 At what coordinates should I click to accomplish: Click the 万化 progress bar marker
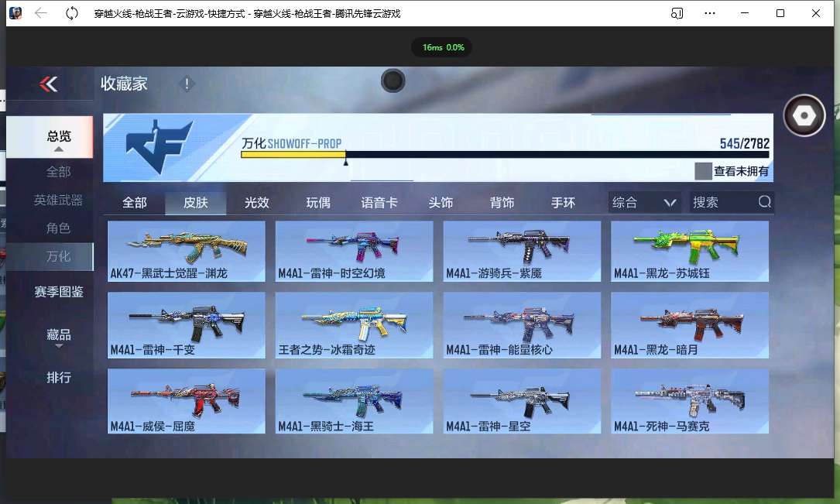click(x=345, y=160)
